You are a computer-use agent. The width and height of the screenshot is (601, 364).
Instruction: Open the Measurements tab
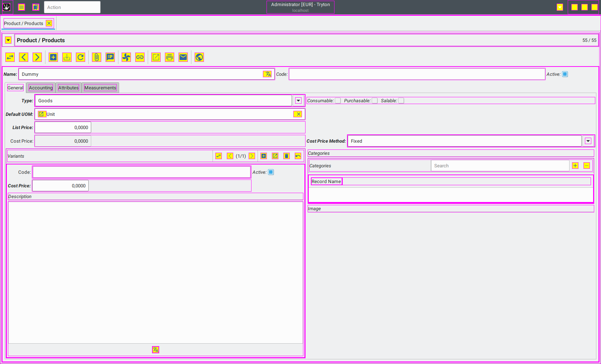coord(100,88)
